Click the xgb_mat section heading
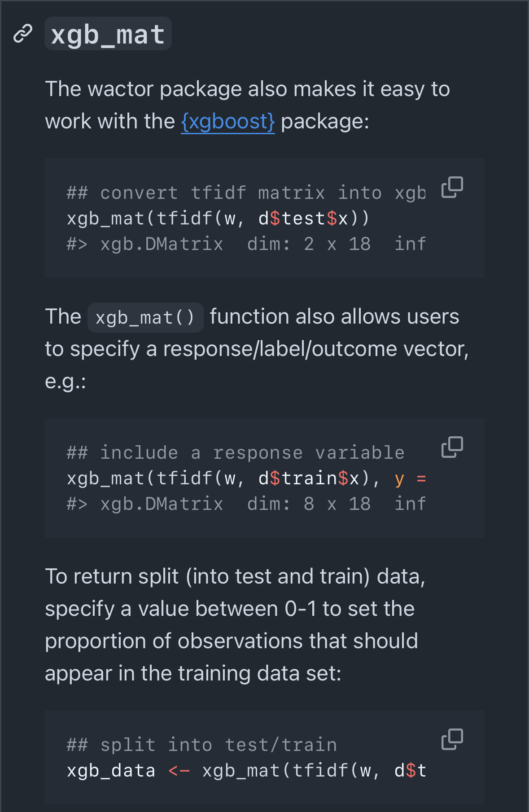 pyautogui.click(x=108, y=34)
